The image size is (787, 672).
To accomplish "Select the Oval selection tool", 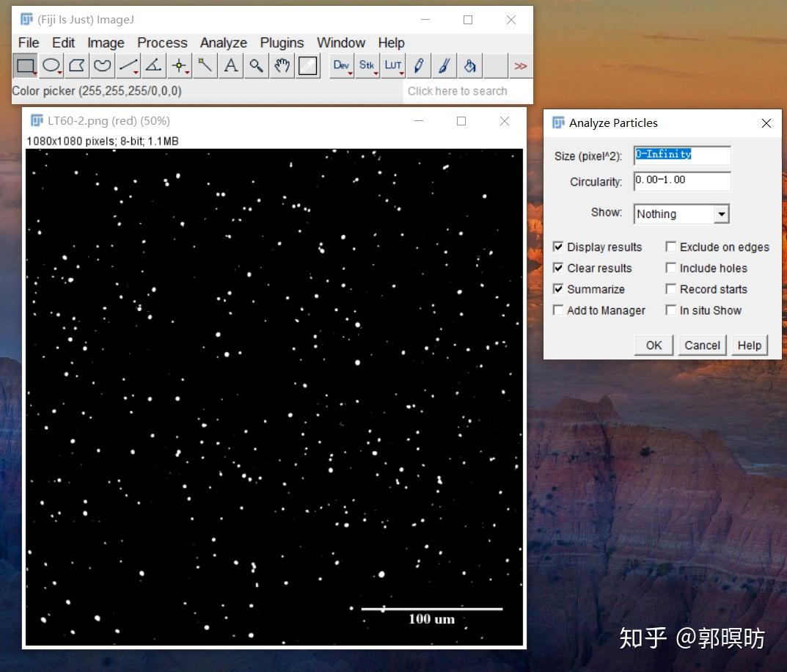I will point(51,65).
